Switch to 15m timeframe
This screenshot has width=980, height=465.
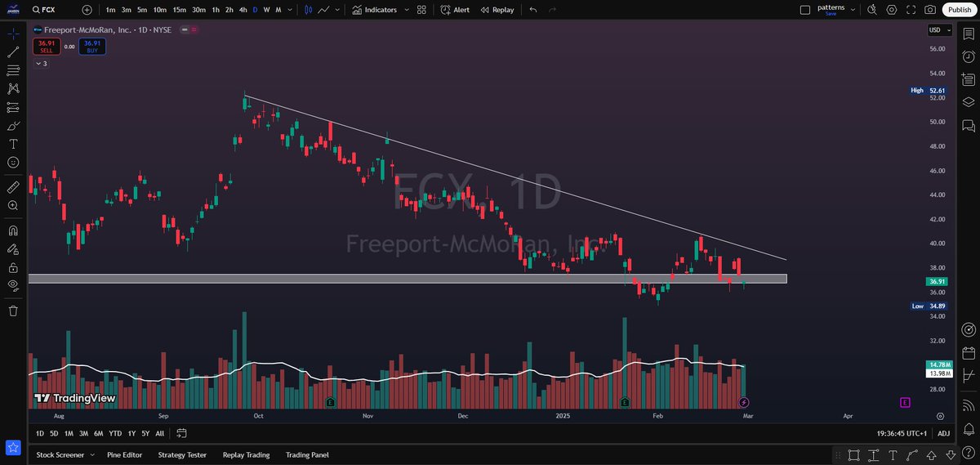pyautogui.click(x=180, y=10)
